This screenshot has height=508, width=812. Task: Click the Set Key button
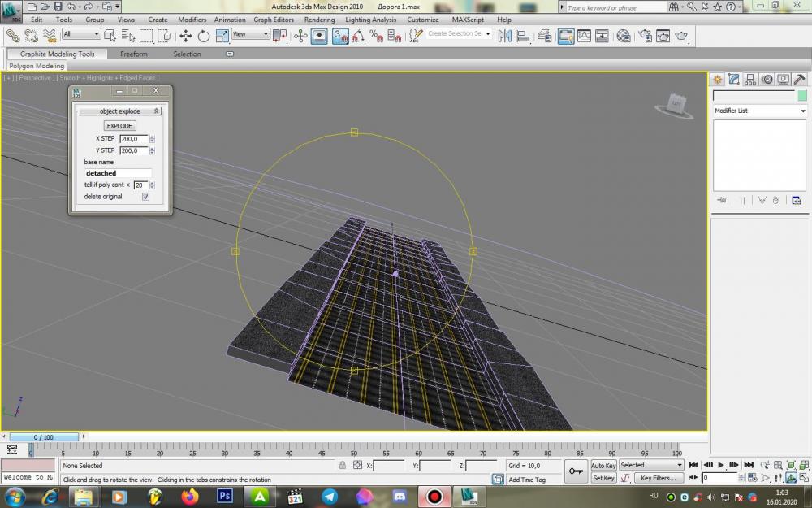click(x=603, y=478)
